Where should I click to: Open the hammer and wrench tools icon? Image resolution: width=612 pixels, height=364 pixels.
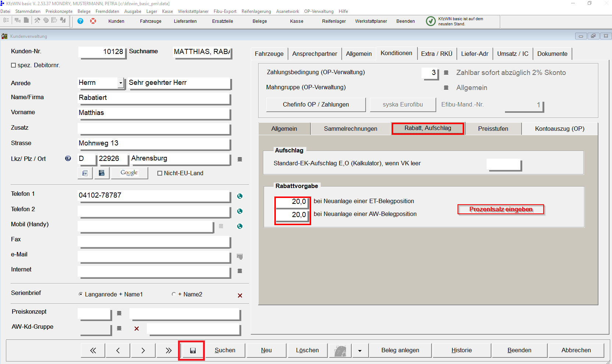(37, 21)
